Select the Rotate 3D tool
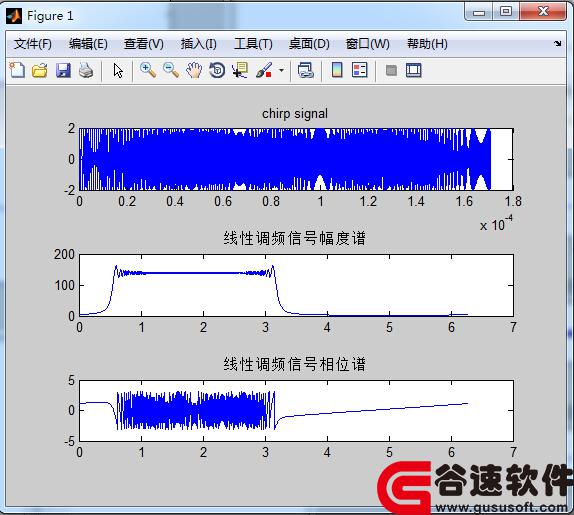 [217, 70]
